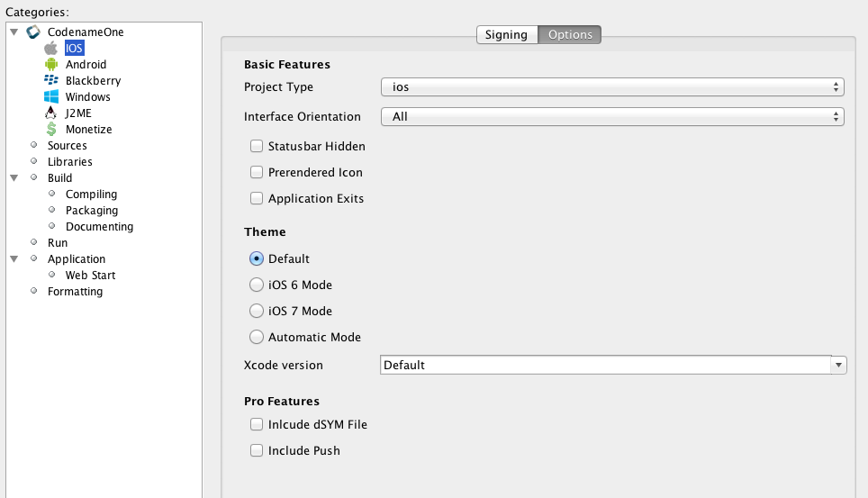Check the Prerendered Icon option
868x498 pixels.
(x=257, y=172)
